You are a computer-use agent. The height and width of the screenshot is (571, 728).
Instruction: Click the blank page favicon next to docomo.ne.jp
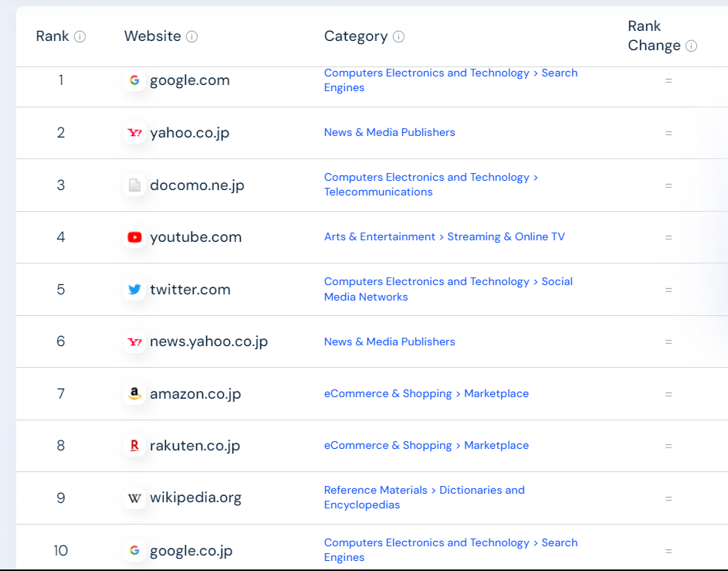(x=134, y=185)
